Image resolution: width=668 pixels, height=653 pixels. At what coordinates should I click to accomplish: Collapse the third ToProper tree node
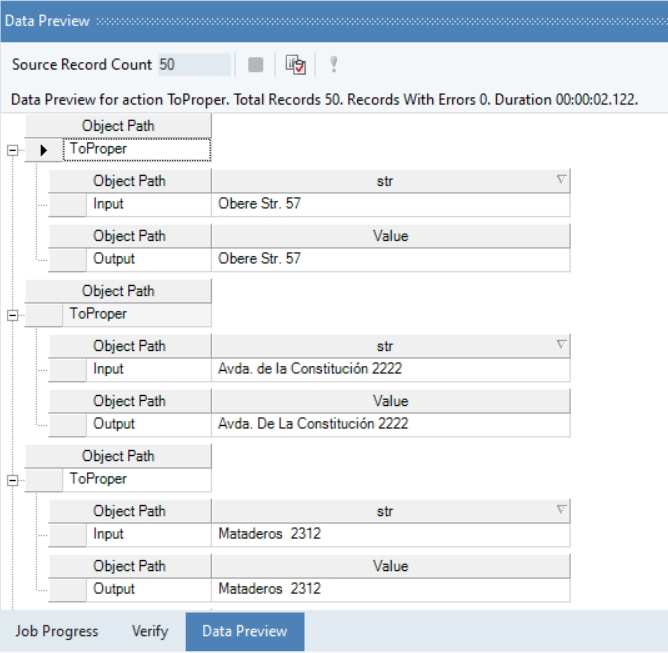point(12,479)
